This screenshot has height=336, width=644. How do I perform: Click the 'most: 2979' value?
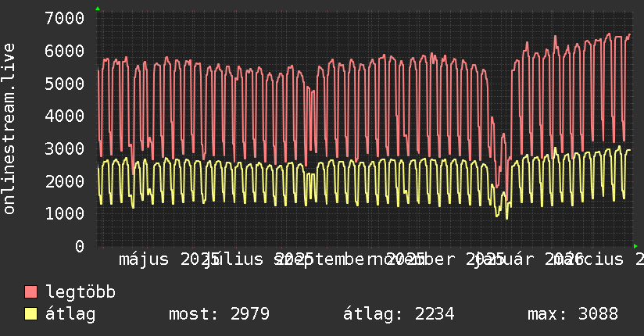point(220,314)
